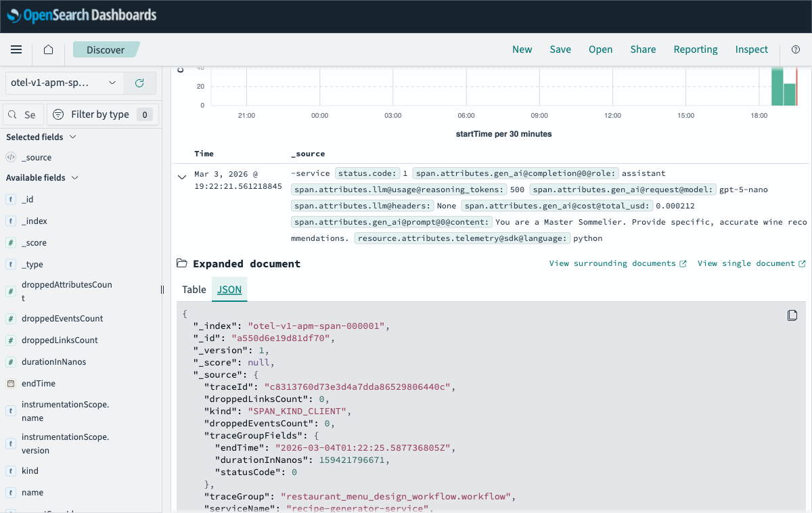Collapse the fields sidebar with the handle

pos(162,289)
